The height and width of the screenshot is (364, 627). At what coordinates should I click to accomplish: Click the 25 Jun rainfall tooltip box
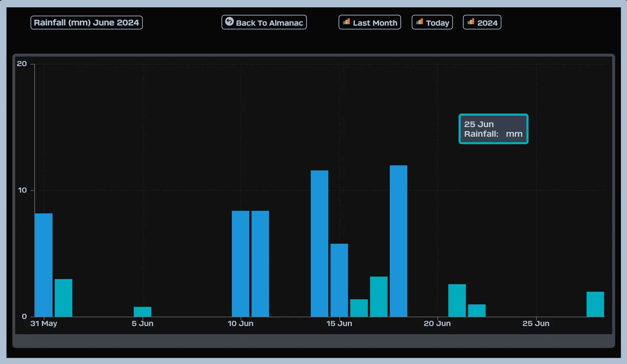[493, 129]
